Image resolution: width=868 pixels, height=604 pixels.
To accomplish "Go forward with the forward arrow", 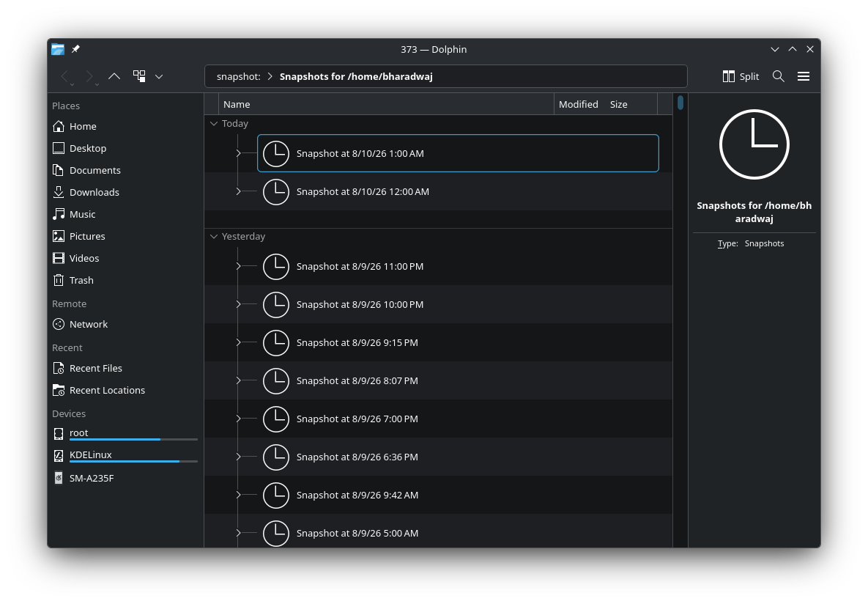I will (89, 76).
